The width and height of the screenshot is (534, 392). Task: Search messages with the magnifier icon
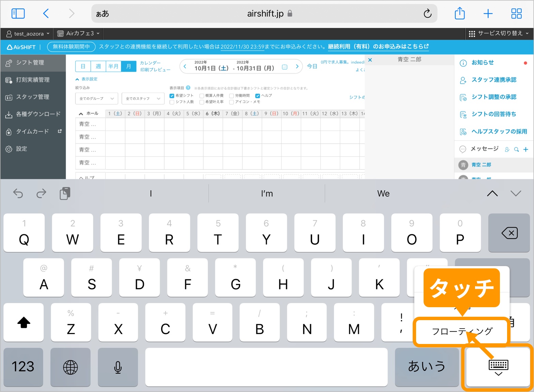pos(516,149)
